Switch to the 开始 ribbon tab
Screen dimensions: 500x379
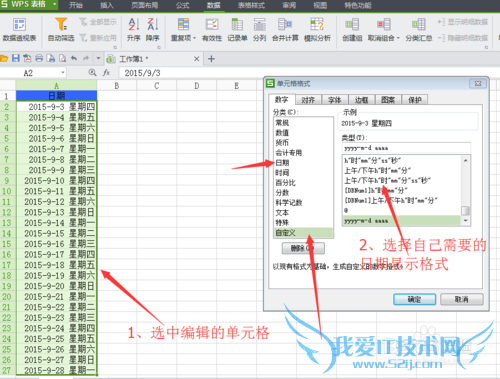click(x=76, y=5)
